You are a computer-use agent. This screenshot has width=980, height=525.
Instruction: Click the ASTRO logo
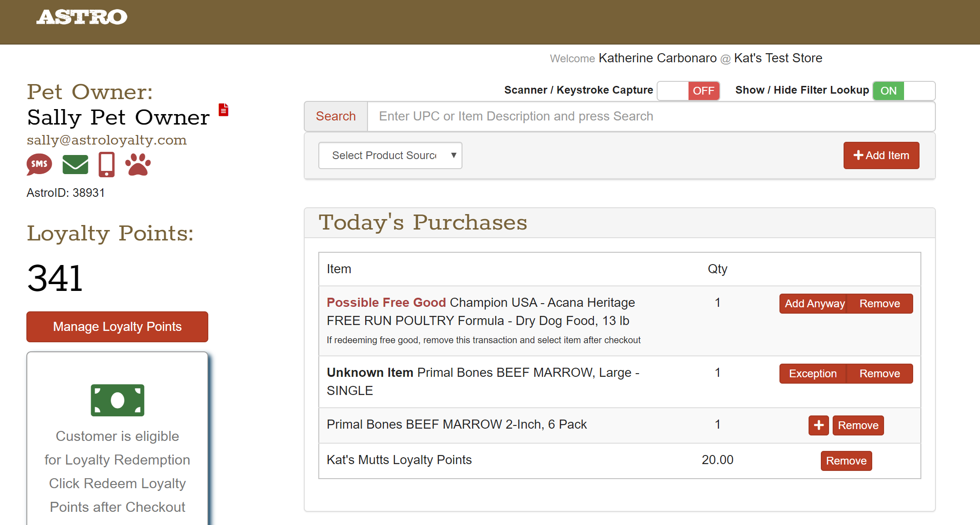pyautogui.click(x=82, y=17)
